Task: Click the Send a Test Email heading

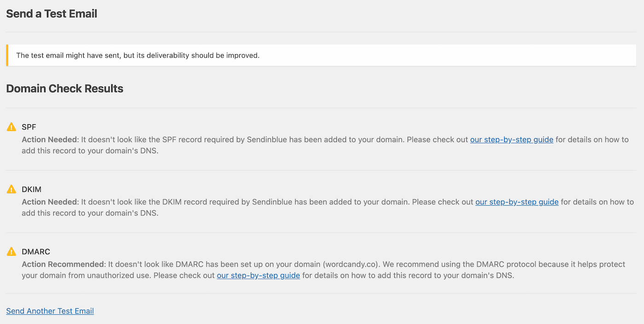Action: [x=51, y=14]
